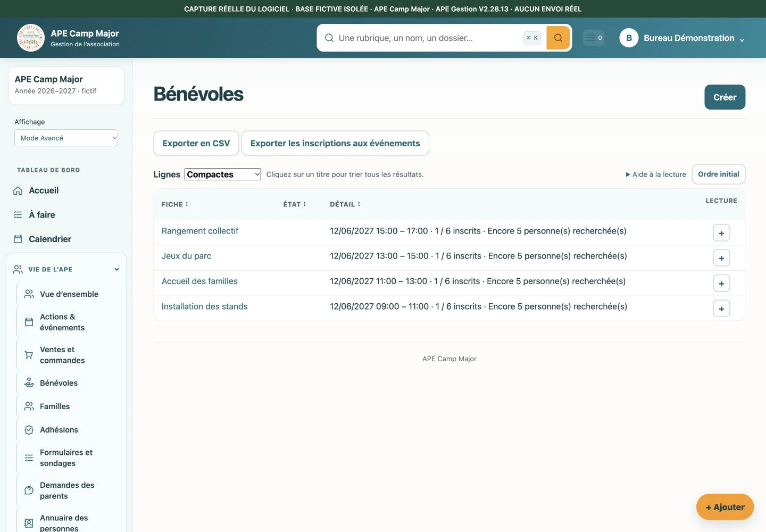Click the À faire list icon
The height and width of the screenshot is (532, 766).
18,215
